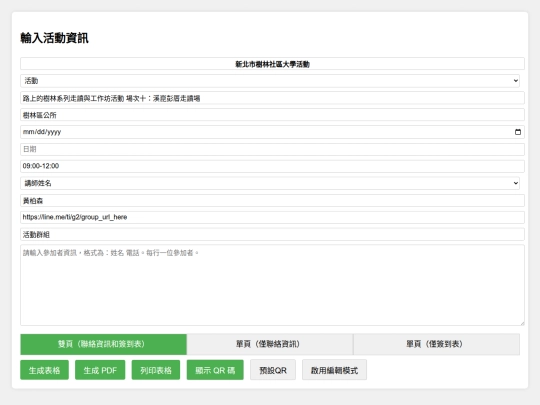Click the participant info textarea
The width and height of the screenshot is (540, 405).
coord(272,285)
